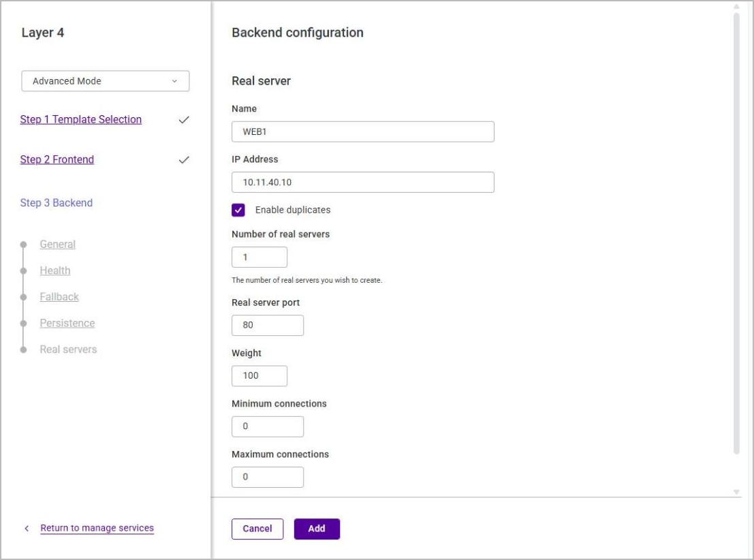Click the Return to manage services link
This screenshot has width=754, height=560.
[97, 528]
